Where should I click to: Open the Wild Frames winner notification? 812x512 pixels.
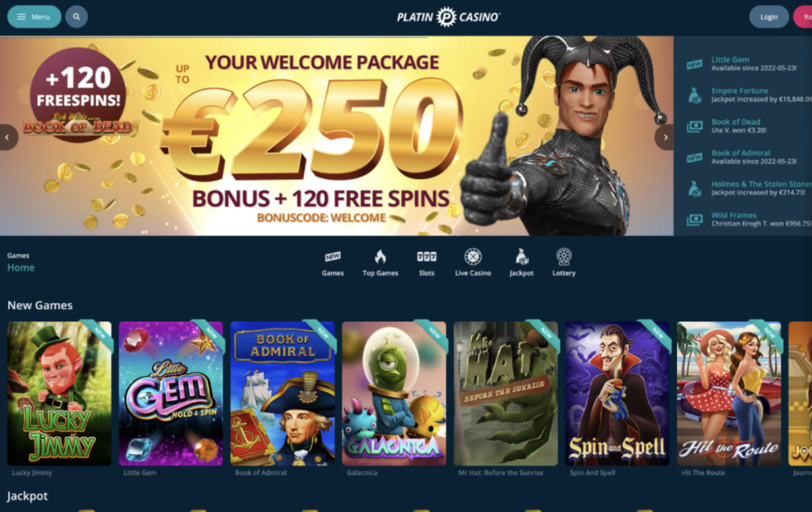coord(748,219)
